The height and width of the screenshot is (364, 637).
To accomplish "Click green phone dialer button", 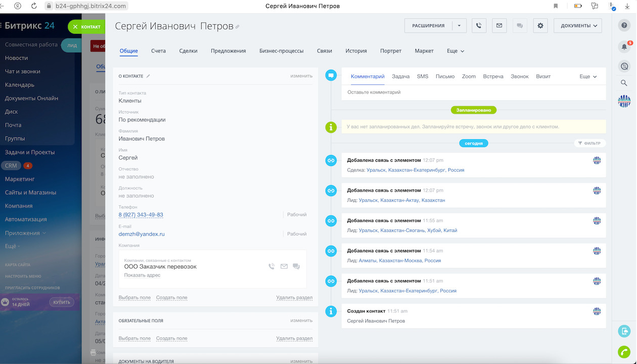I will 624,352.
